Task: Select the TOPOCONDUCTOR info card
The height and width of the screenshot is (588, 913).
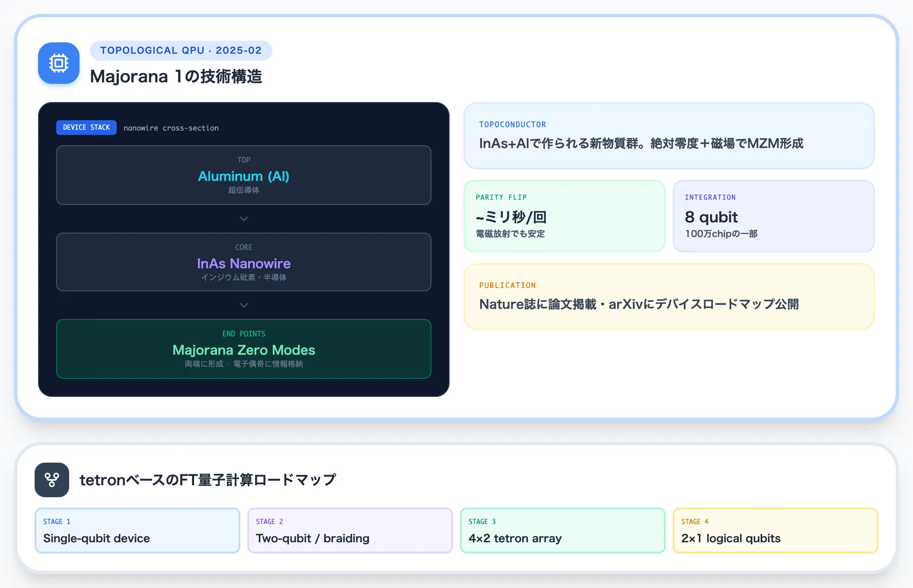Action: (x=669, y=136)
